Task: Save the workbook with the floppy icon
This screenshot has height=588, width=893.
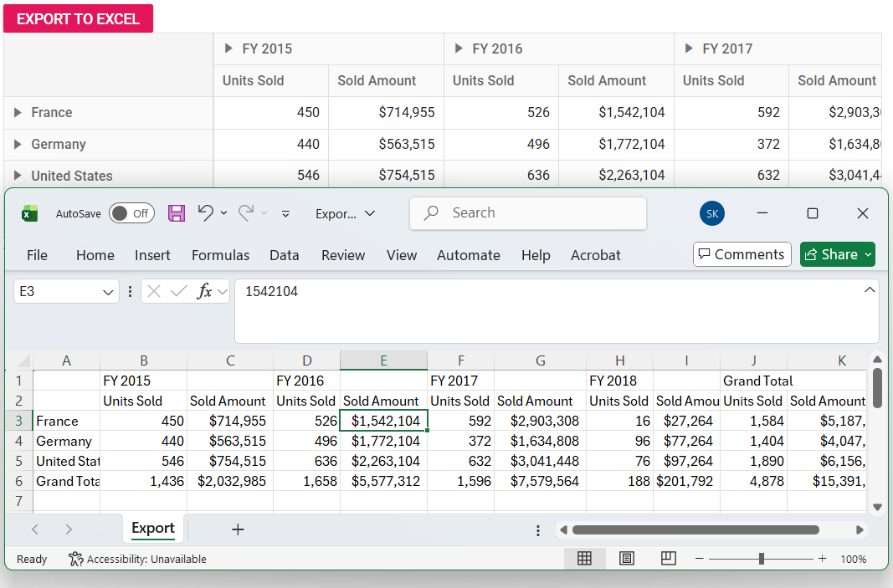Action: [177, 213]
